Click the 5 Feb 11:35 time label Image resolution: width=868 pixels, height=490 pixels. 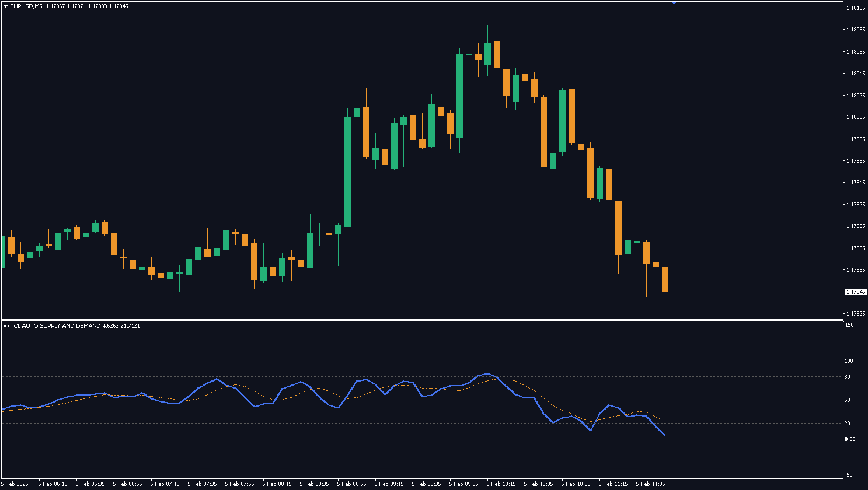pyautogui.click(x=650, y=484)
